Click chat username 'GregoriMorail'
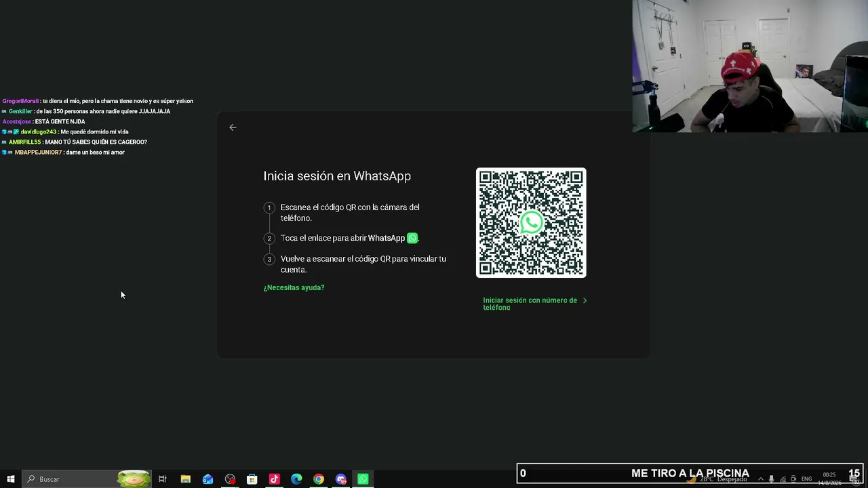The height and width of the screenshot is (488, 868). (20, 101)
